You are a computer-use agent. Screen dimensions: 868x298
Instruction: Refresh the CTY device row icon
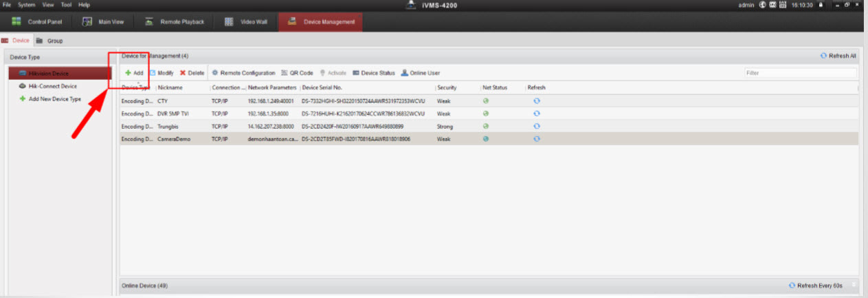[536, 100]
